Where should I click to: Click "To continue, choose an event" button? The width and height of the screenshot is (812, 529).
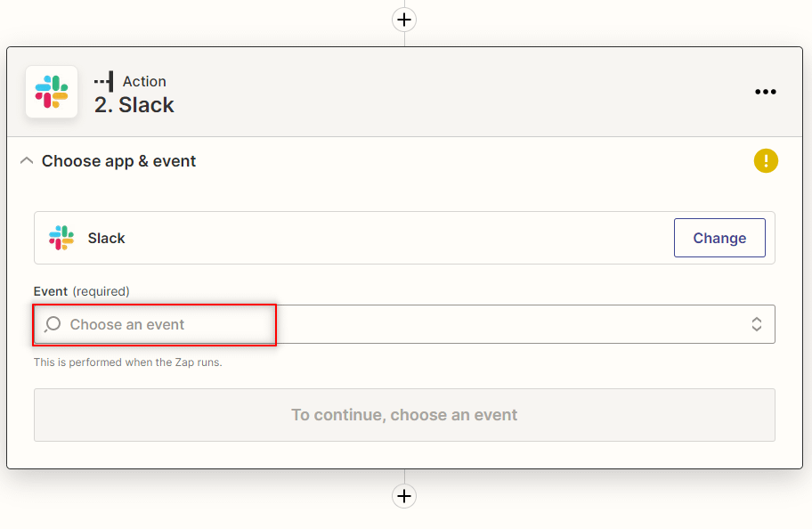point(404,415)
